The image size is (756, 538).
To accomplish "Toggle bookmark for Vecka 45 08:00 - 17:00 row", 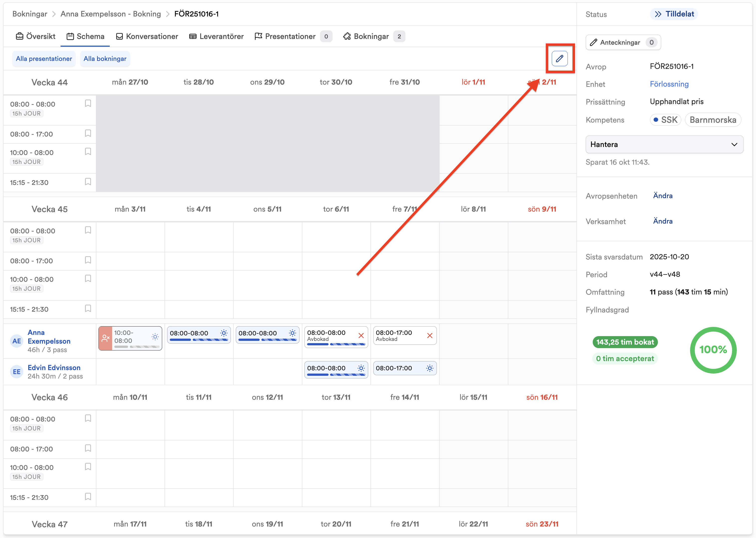I will (88, 260).
